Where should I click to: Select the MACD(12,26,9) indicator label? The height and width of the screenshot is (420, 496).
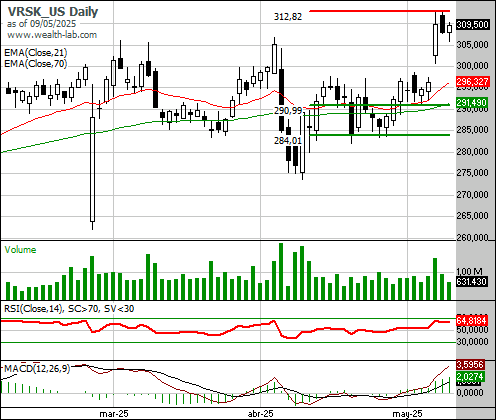pyautogui.click(x=37, y=369)
